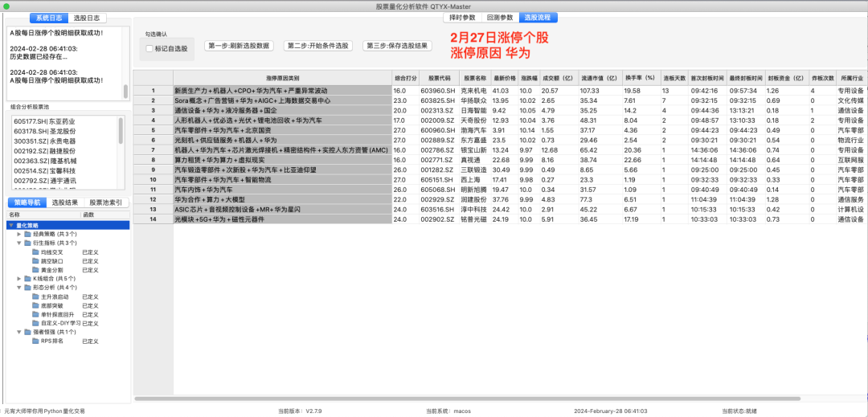This screenshot has height=417, width=868.
Task: Open the 择时参数 tab
Action: point(462,18)
